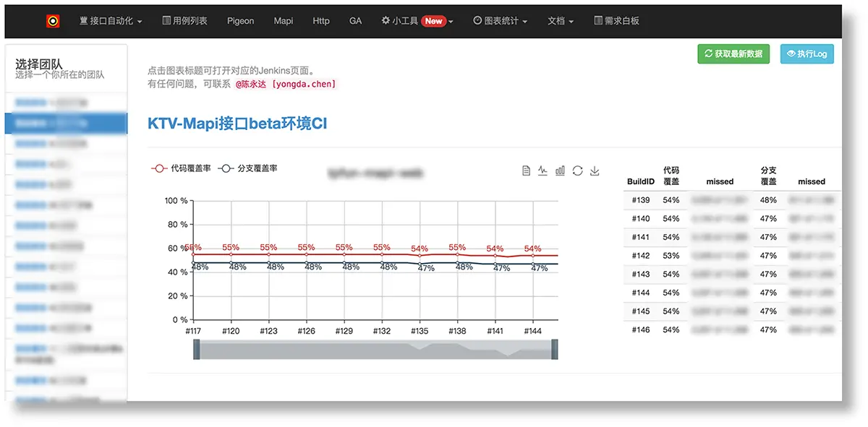Screen dimensions: 868x427
Task: Switch chart to line type icon
Action: pos(543,171)
